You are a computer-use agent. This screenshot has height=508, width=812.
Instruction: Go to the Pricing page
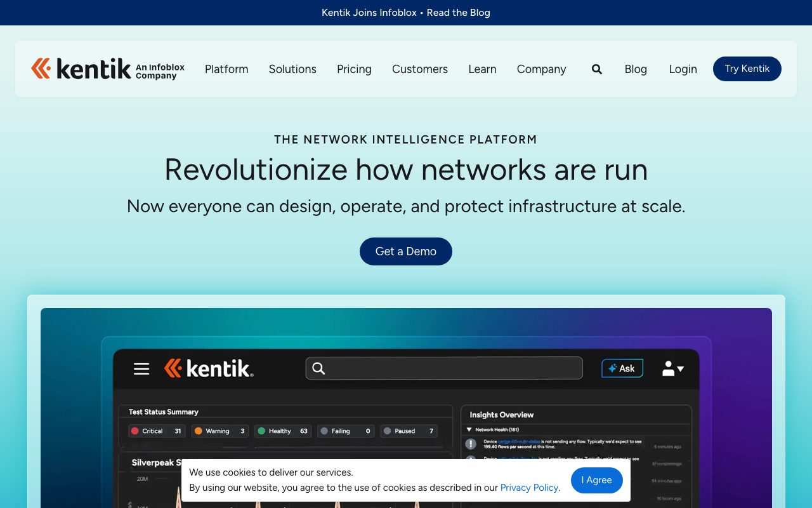pos(354,69)
